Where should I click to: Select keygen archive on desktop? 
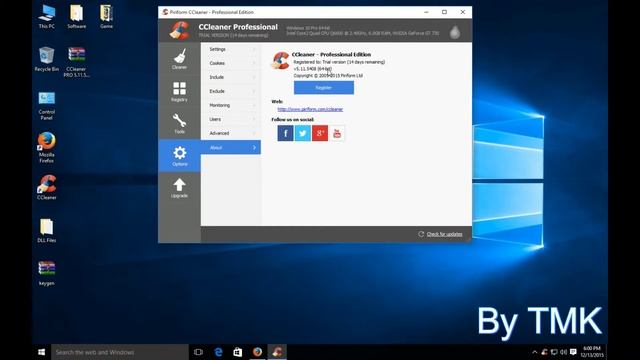click(47, 273)
